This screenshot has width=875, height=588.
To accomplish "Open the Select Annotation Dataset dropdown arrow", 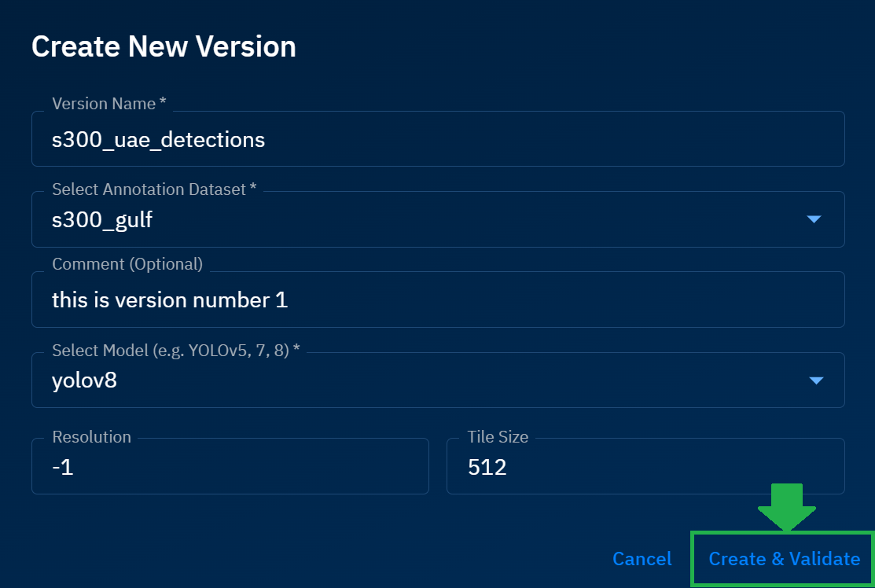I will tap(814, 219).
